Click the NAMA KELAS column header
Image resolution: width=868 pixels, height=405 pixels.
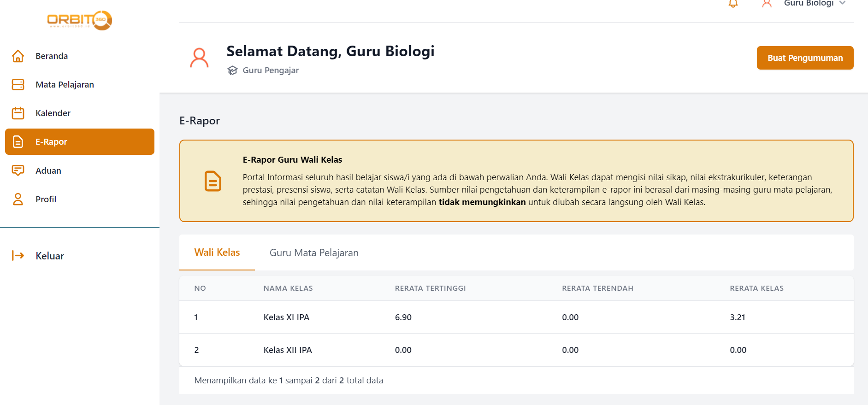pyautogui.click(x=288, y=288)
